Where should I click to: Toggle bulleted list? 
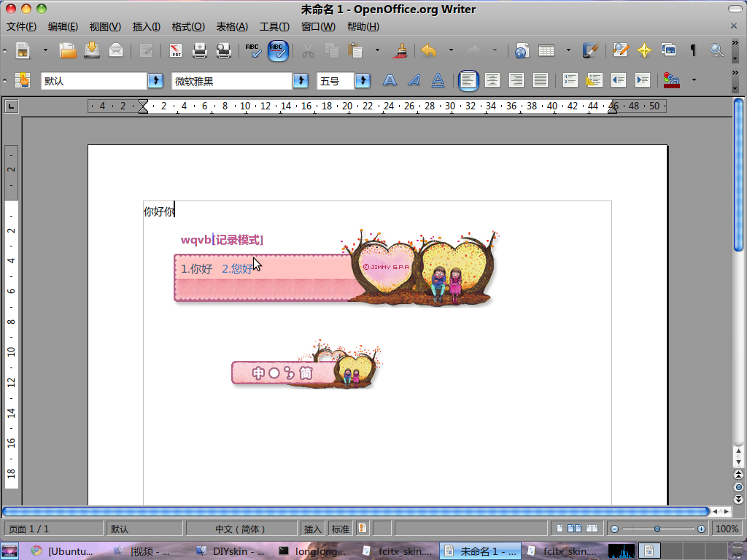(x=594, y=80)
